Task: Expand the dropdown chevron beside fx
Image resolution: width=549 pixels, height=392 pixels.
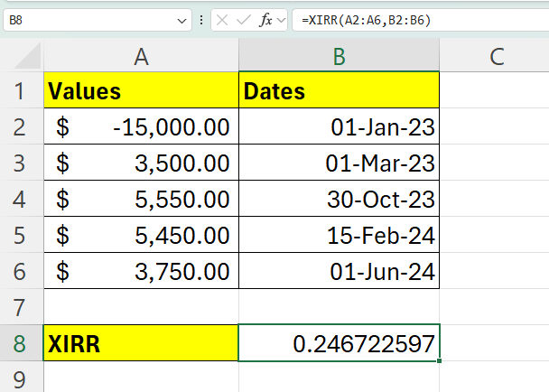Action: [281, 20]
